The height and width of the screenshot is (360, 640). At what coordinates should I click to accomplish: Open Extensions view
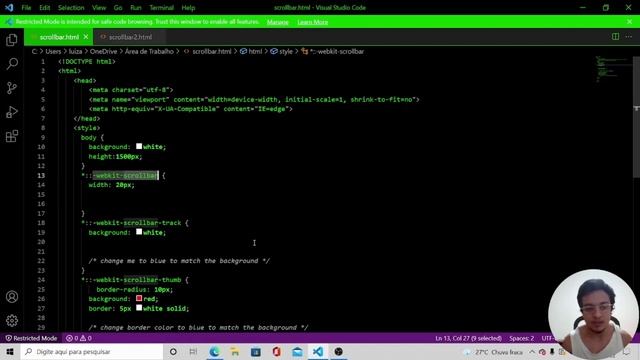12,136
